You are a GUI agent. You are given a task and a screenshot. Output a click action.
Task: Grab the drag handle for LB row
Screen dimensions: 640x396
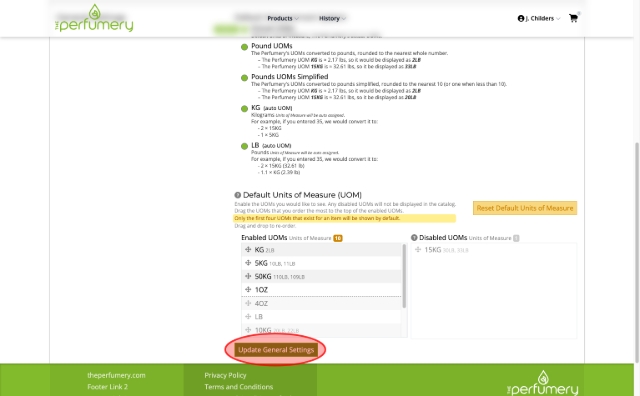coord(248,316)
